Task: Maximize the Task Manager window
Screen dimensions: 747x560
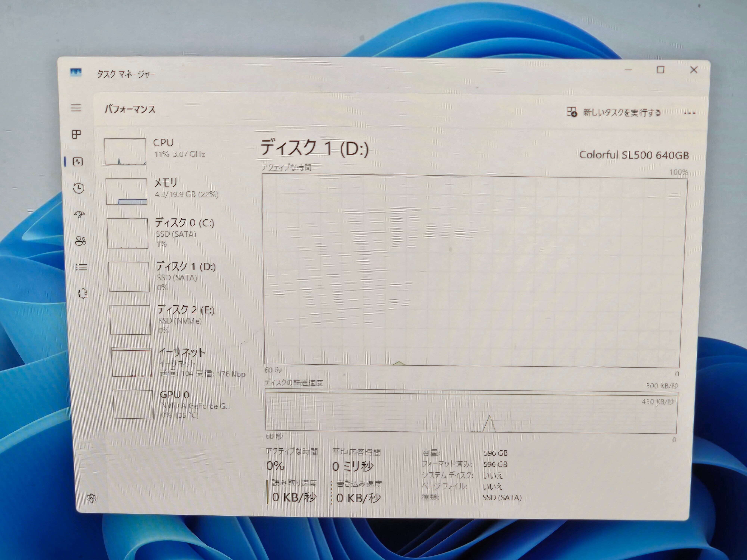Action: coord(661,70)
